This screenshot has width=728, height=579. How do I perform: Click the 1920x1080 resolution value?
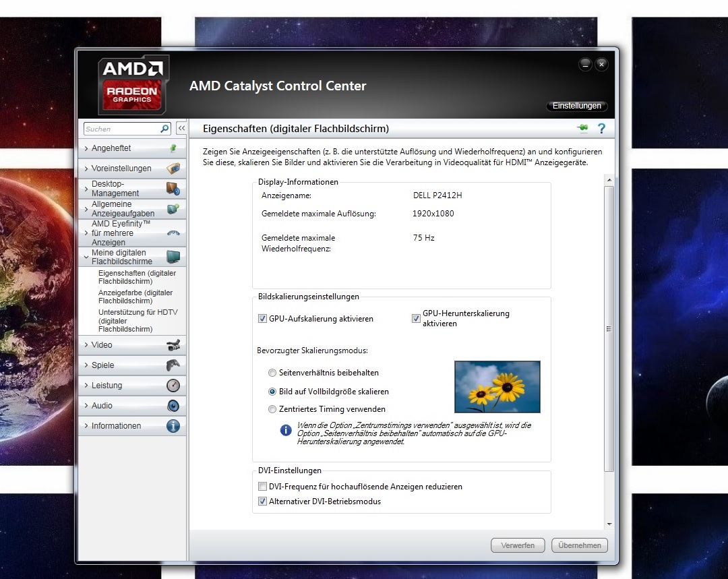(x=433, y=214)
